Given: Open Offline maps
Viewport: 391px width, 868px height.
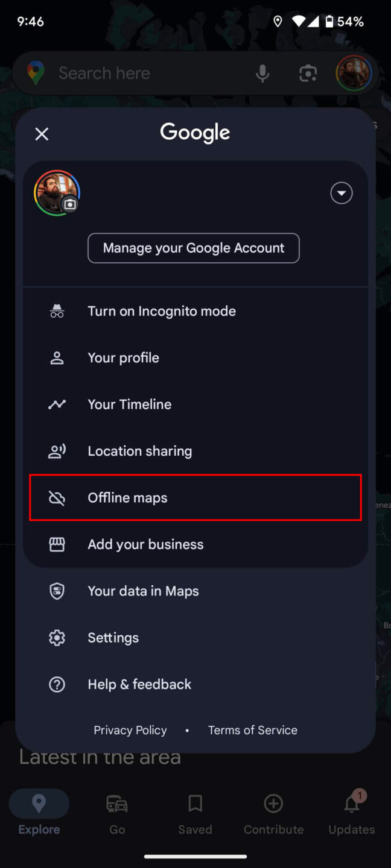Looking at the screenshot, I should tap(127, 497).
